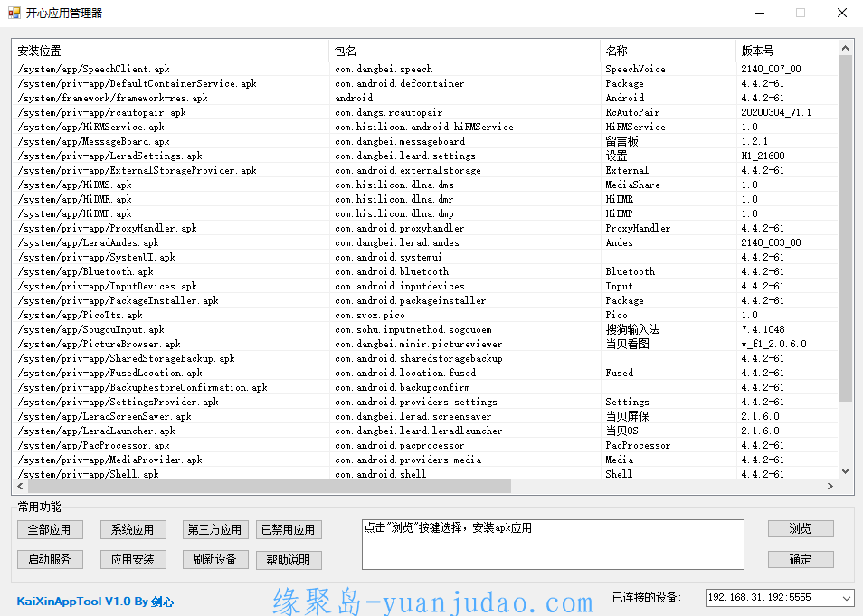This screenshot has width=863, height=616.
Task: Select row com.android.defcontainer
Action: click(x=425, y=84)
